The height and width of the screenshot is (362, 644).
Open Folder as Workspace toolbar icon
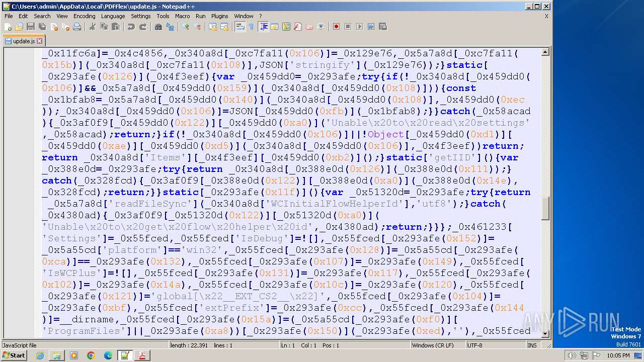[x=309, y=27]
